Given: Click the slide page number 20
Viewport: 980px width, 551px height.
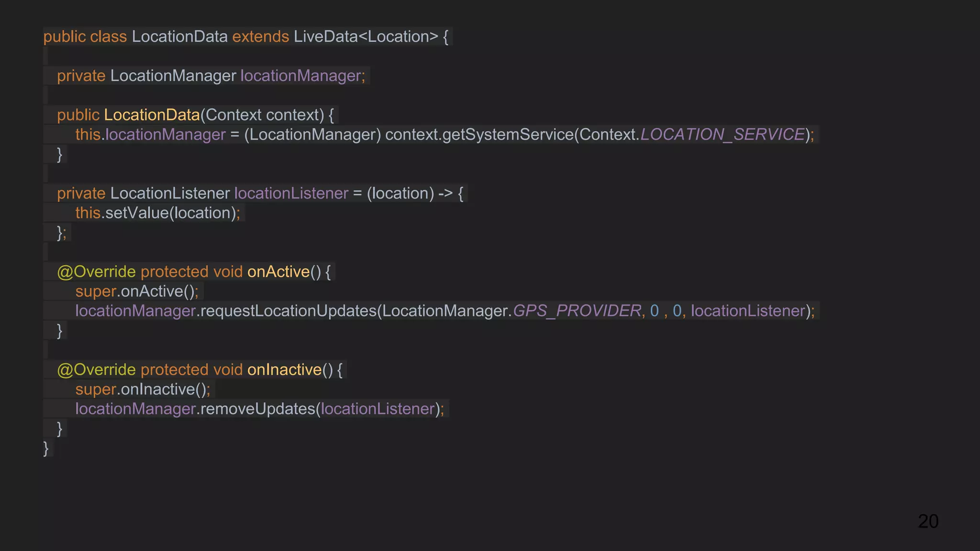Looking at the screenshot, I should tap(928, 521).
